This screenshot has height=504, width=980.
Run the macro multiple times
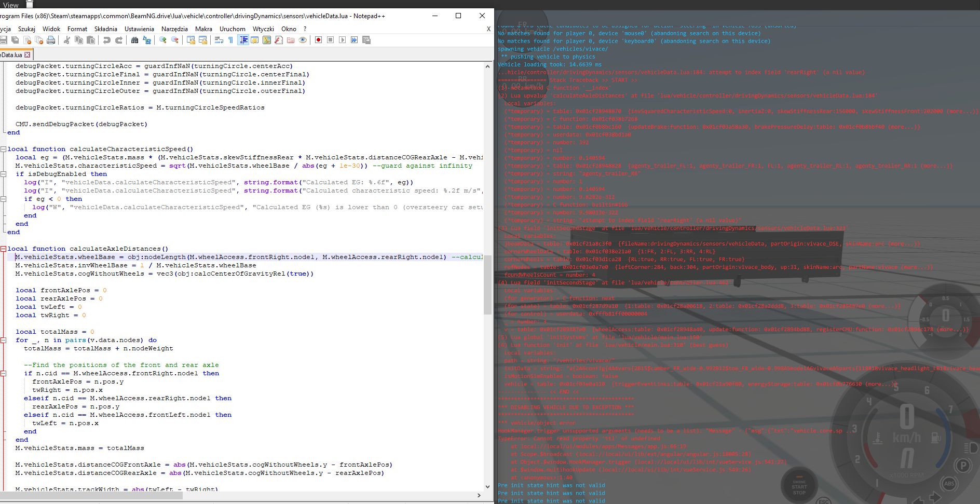point(355,40)
